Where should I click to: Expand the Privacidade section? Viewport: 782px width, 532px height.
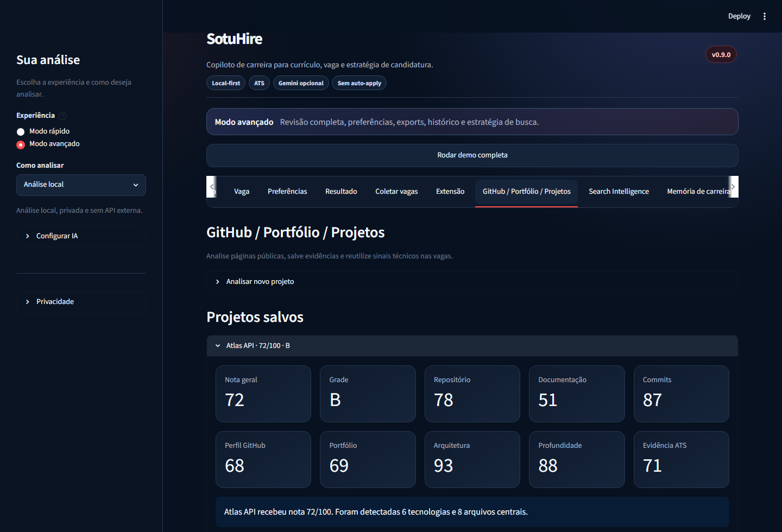tap(81, 302)
